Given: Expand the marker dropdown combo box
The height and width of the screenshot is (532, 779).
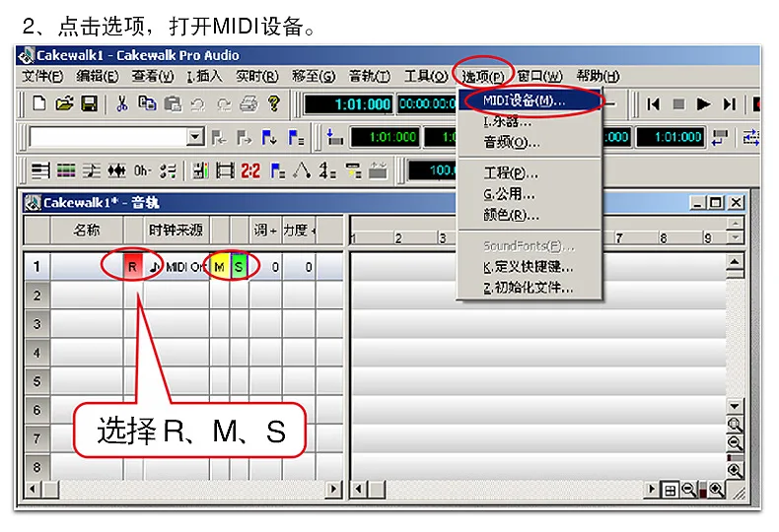Looking at the screenshot, I should [195, 136].
